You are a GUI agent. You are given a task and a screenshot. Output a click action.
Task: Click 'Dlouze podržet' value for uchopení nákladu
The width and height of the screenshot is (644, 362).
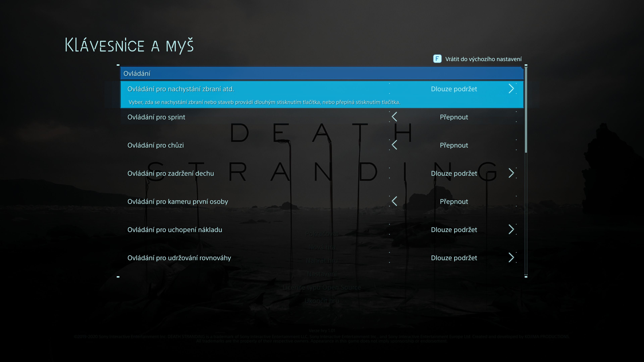(454, 230)
